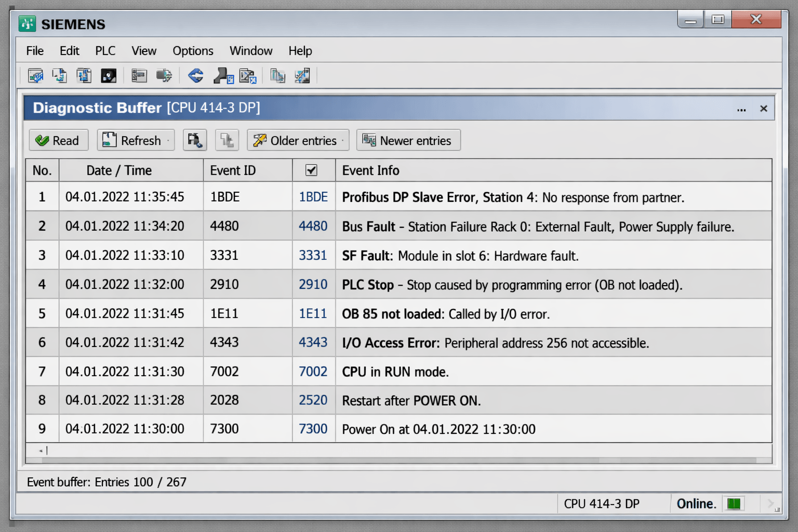Select the PLC Stop programming error entry
This screenshot has width=798, height=532.
[398, 284]
